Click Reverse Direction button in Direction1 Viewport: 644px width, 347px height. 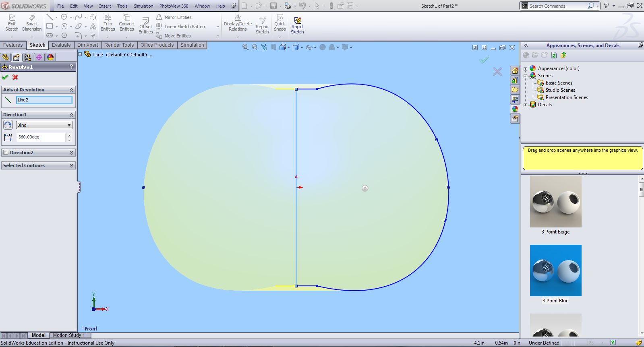click(8, 125)
